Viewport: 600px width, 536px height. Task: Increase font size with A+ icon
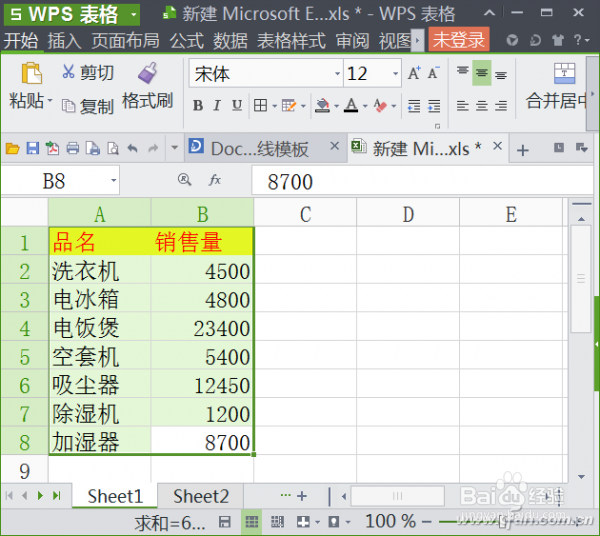point(414,73)
